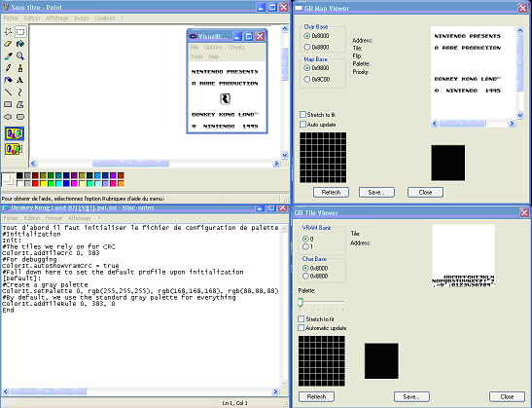Click Save in GB Map Viewer
The height and width of the screenshot is (408, 532).
coord(376,192)
